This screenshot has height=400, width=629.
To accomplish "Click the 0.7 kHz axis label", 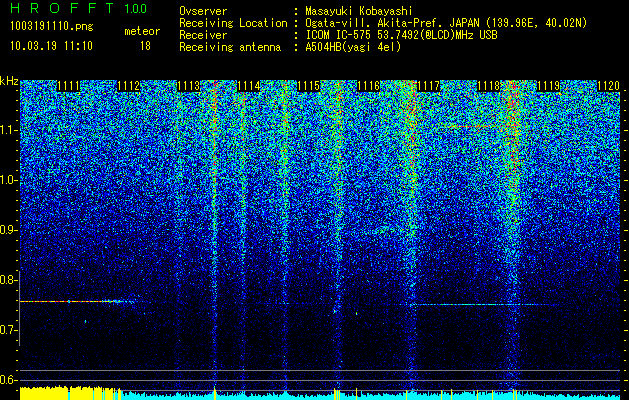I will tap(8, 330).
